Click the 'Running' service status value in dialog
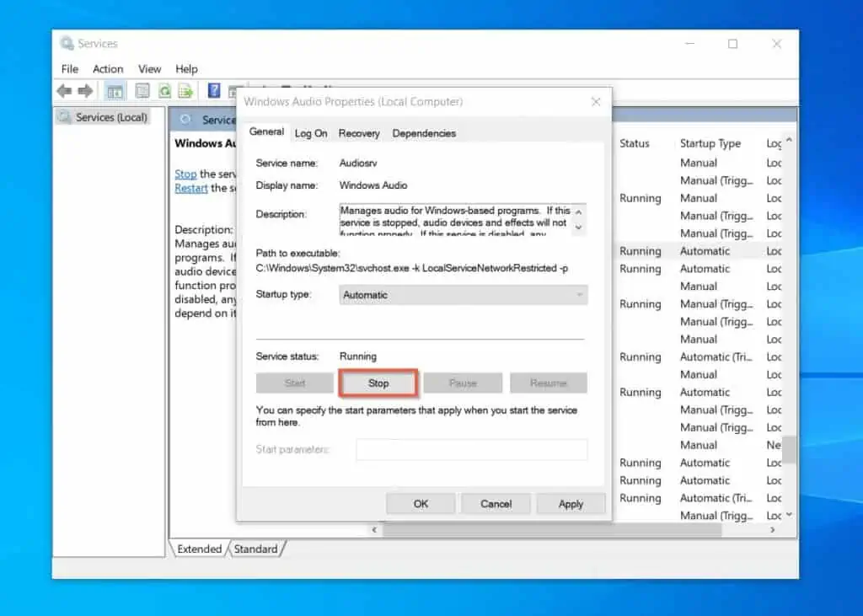 [x=358, y=356]
